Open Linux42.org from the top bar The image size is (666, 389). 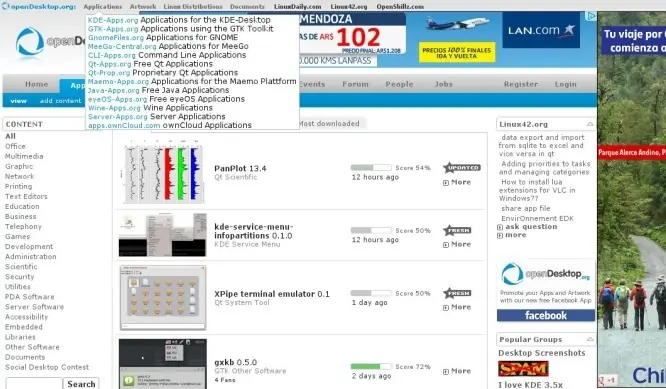(x=349, y=6)
